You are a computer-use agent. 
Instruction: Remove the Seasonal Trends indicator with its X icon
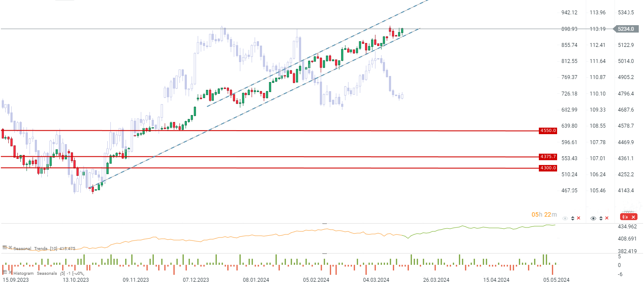coord(10,247)
